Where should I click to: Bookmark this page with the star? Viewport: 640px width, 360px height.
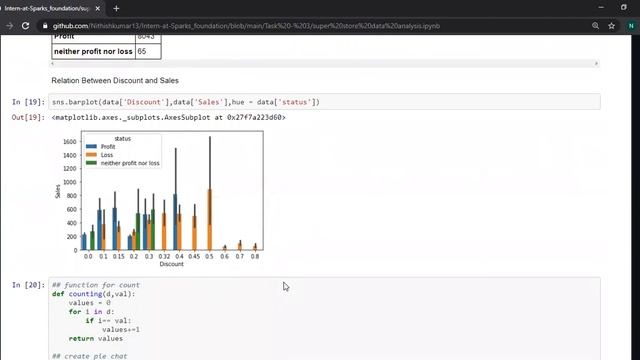pos(611,26)
